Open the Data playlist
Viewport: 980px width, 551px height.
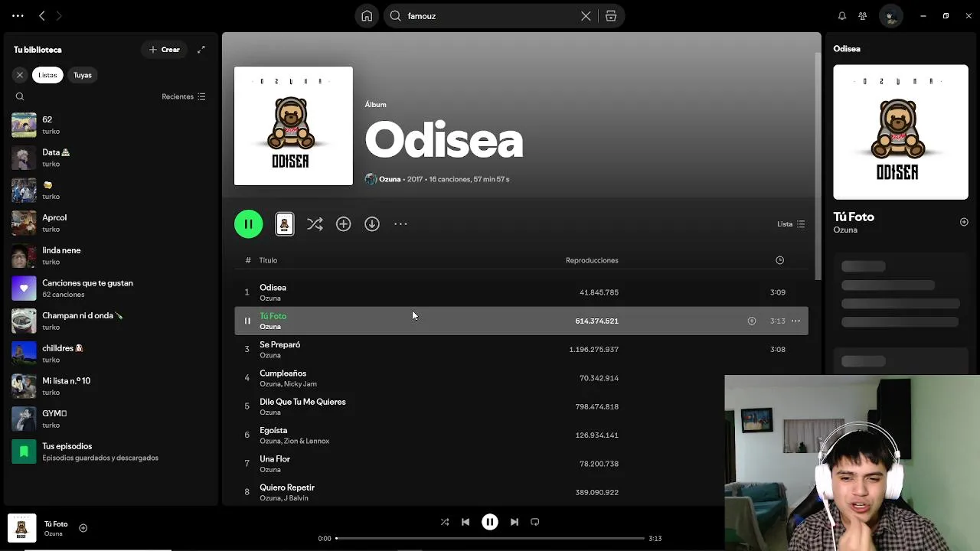(111, 158)
